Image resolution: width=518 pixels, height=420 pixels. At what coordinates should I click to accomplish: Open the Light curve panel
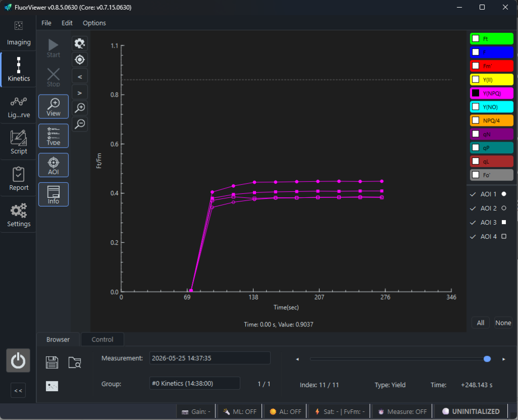coord(19,106)
